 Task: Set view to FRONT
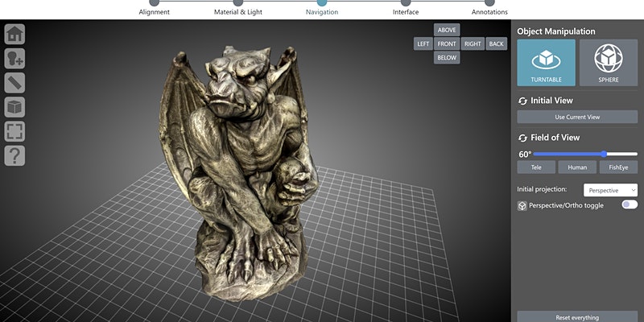[x=447, y=44]
